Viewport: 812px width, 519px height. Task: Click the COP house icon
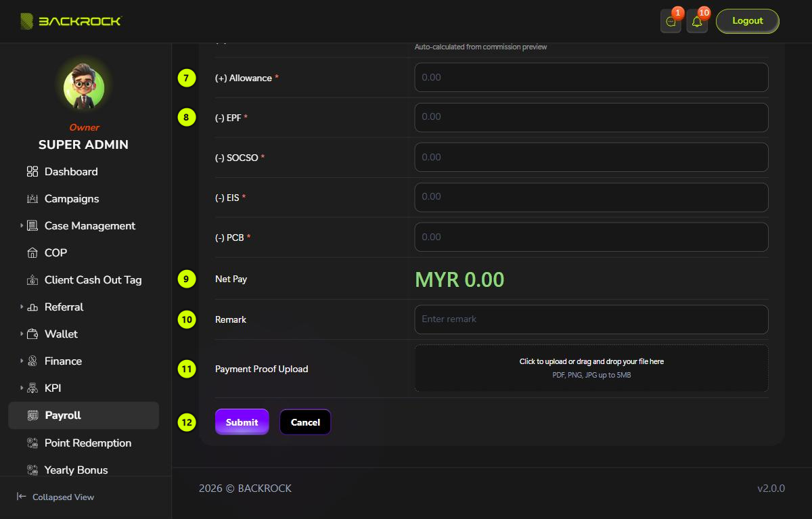coord(32,253)
